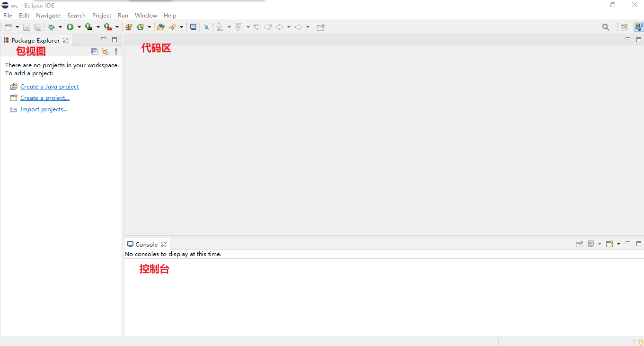Click the Display Selected Console icon

pos(591,244)
